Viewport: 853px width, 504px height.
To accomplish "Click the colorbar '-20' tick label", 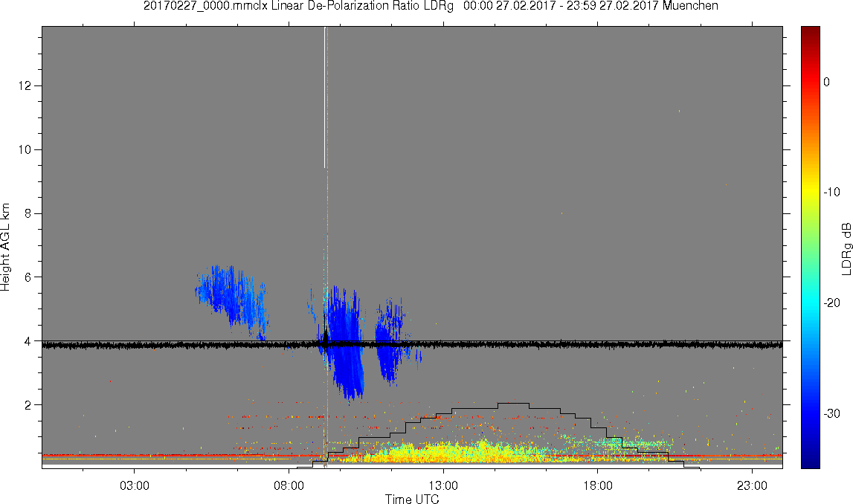I will tap(831, 303).
